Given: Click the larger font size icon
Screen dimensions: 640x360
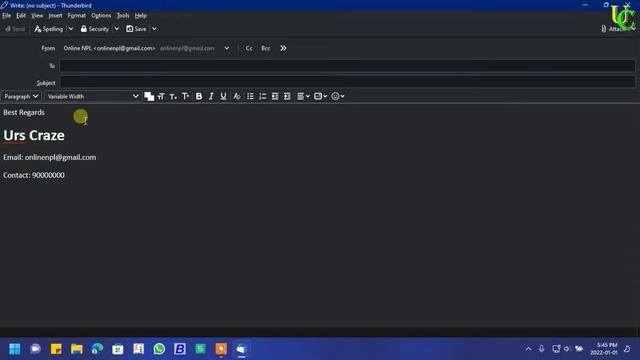Looking at the screenshot, I should [x=186, y=96].
